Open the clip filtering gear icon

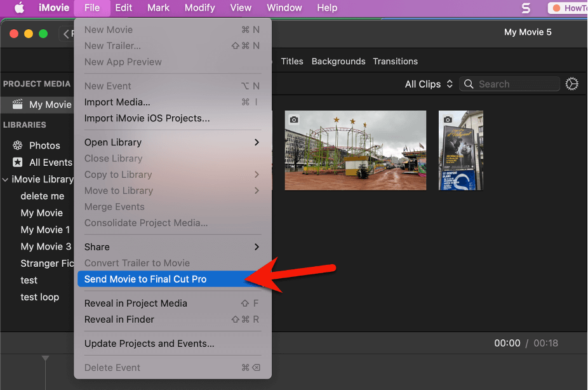click(x=571, y=83)
